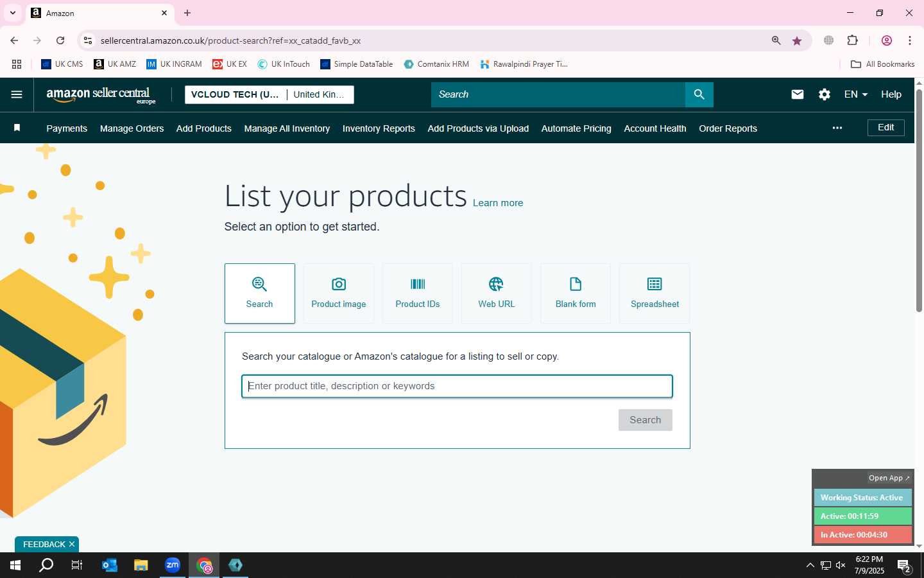Select the Spreadsheet tile
The image size is (924, 578).
(x=654, y=293)
